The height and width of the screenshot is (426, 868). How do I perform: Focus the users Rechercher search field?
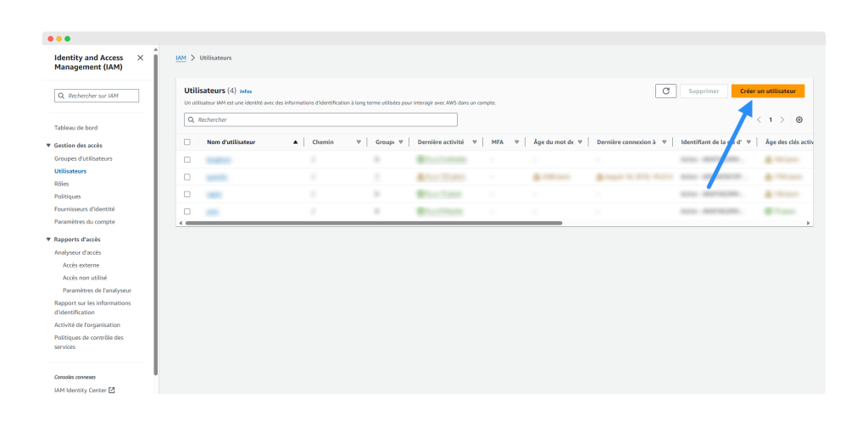tap(320, 119)
